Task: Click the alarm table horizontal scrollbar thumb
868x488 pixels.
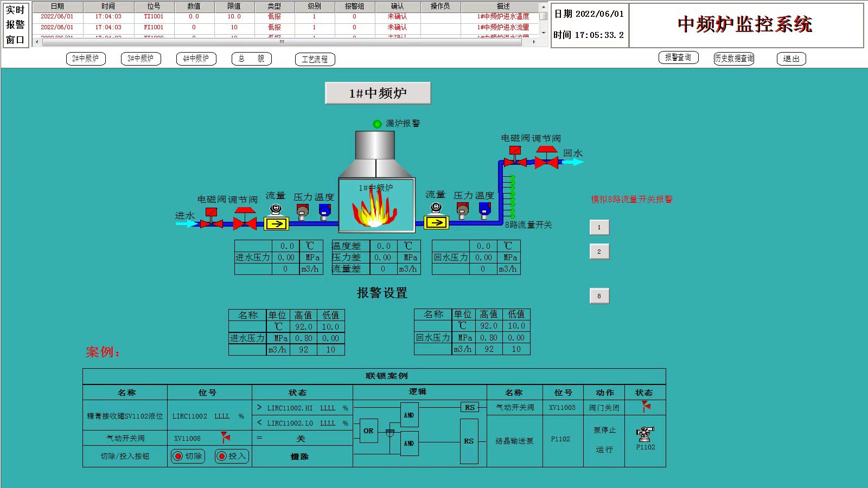Action: click(x=281, y=42)
